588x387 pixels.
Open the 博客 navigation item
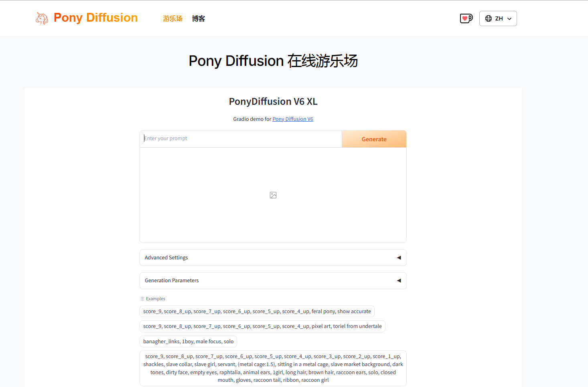coord(199,18)
